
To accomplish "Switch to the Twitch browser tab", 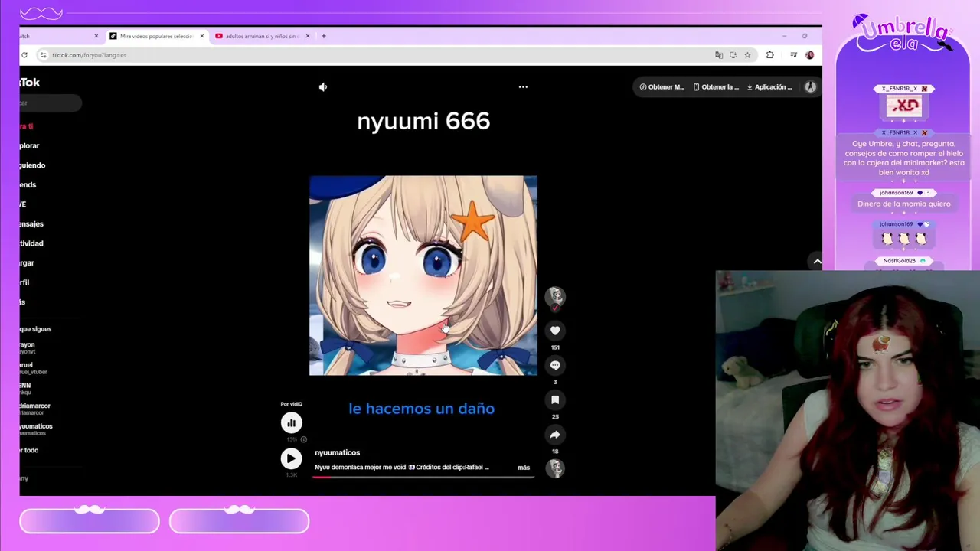I will pyautogui.click(x=57, y=36).
